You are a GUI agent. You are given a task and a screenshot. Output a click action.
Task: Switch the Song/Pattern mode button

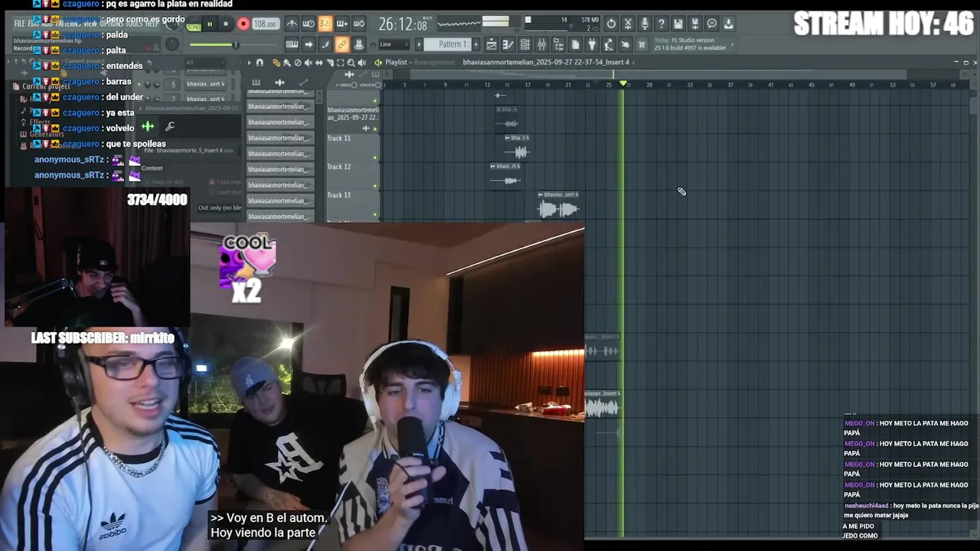click(x=193, y=25)
